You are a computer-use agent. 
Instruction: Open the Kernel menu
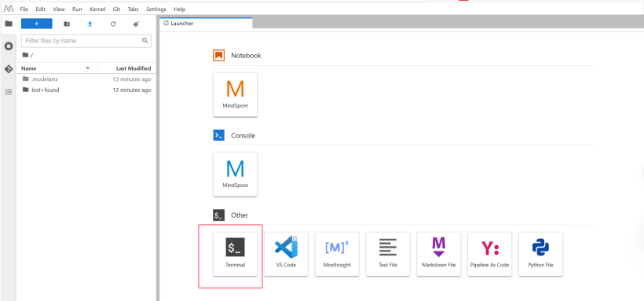(97, 9)
